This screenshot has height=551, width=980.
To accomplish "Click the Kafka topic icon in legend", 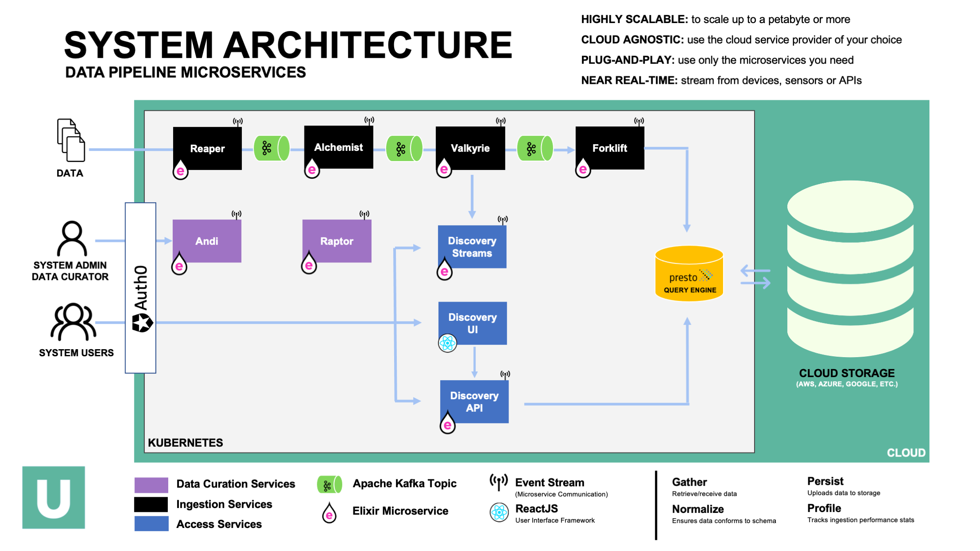I will pos(329,485).
